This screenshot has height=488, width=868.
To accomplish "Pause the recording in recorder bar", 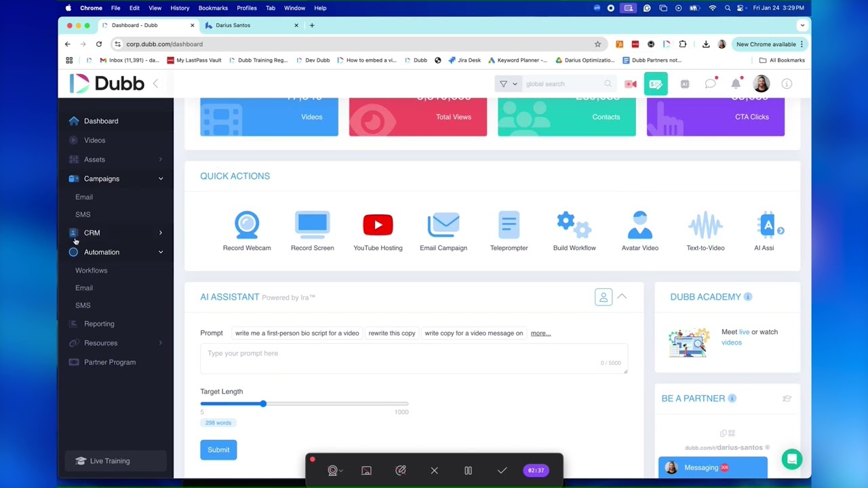I will coord(468,470).
